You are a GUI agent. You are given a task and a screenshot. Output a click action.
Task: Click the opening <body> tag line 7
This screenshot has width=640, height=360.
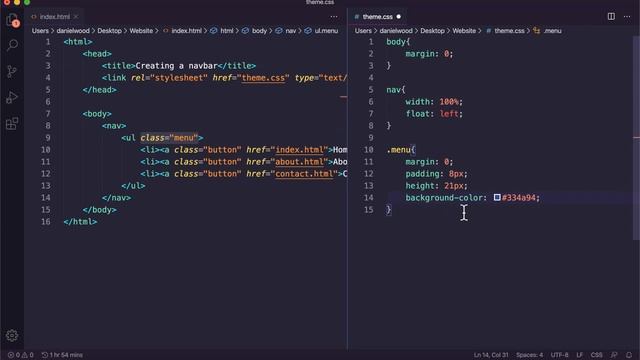97,114
